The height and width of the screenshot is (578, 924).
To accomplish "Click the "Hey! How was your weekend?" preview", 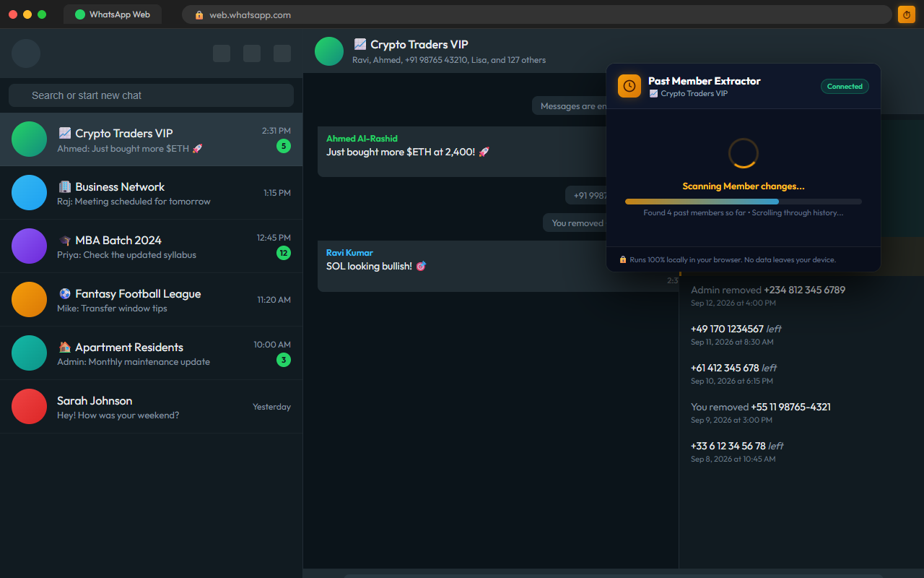I will pos(118,415).
